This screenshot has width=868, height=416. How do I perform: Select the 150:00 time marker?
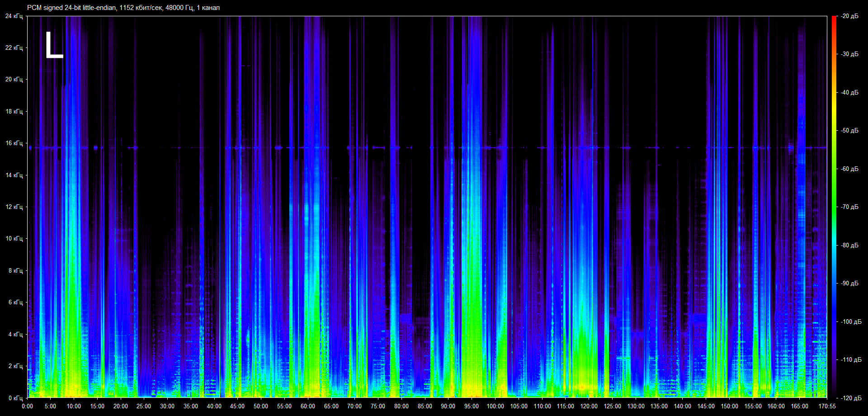click(729, 406)
